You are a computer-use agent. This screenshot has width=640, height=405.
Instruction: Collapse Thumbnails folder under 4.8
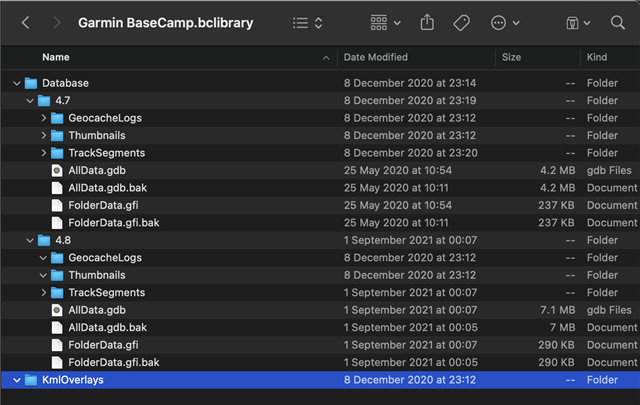(x=43, y=276)
